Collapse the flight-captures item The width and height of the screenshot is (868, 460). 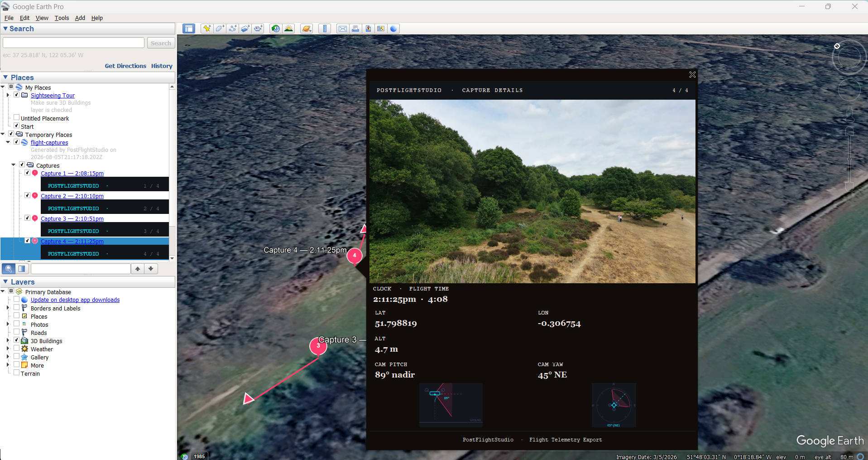pos(8,142)
